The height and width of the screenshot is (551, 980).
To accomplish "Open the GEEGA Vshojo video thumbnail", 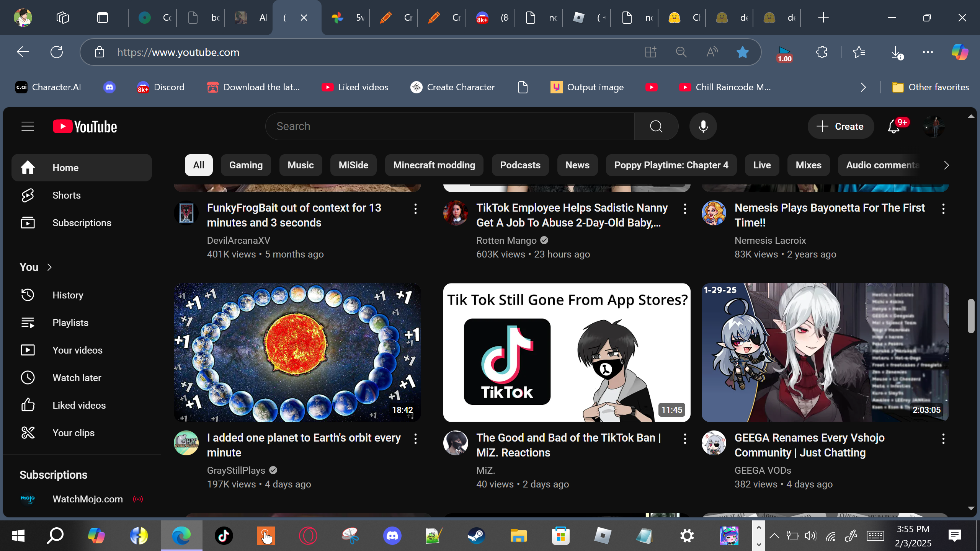I will 825,352.
